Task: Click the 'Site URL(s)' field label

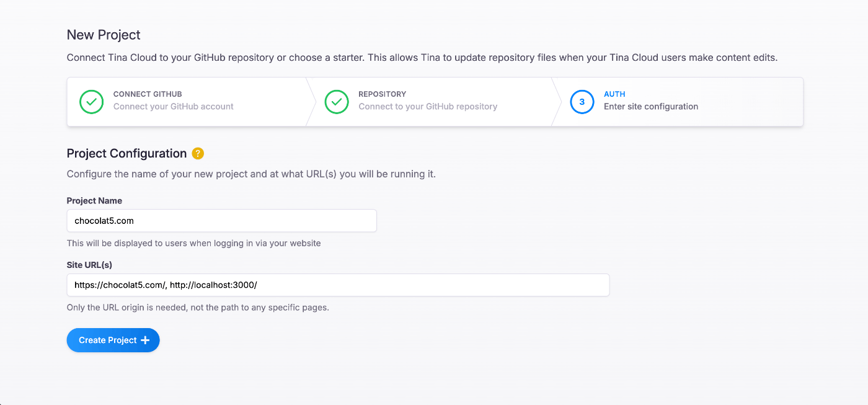Action: [x=89, y=265]
